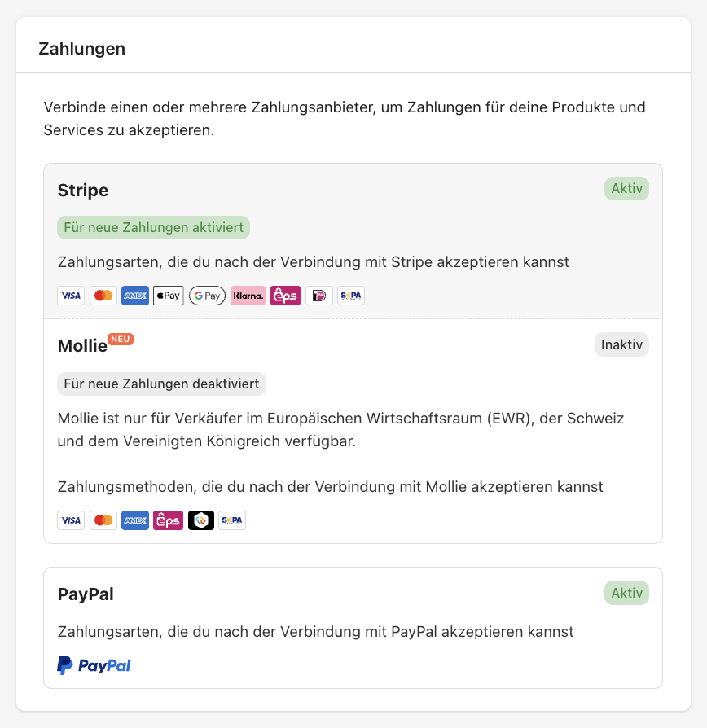Select the eps icon in the Stripe section
The image size is (707, 728).
[285, 295]
